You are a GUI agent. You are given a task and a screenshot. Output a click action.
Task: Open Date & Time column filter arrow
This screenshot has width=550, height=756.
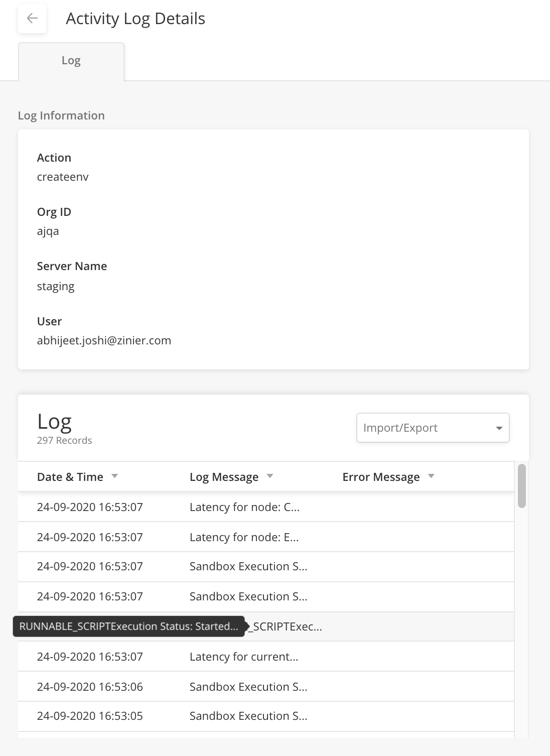(114, 476)
